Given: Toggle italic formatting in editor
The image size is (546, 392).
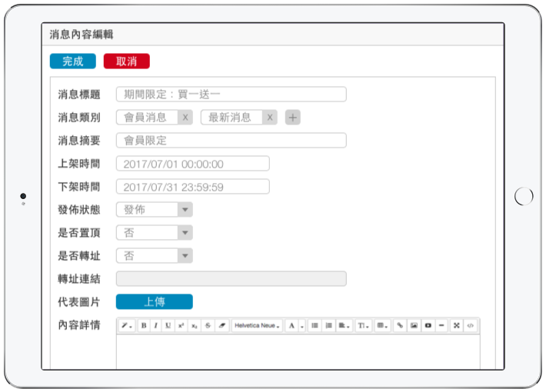Looking at the screenshot, I should click(x=155, y=326).
